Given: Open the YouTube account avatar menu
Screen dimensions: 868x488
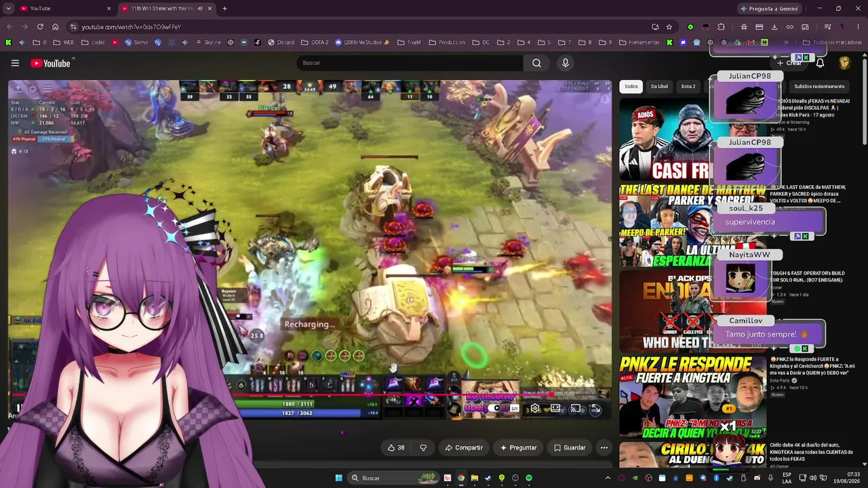Looking at the screenshot, I should (845, 63).
